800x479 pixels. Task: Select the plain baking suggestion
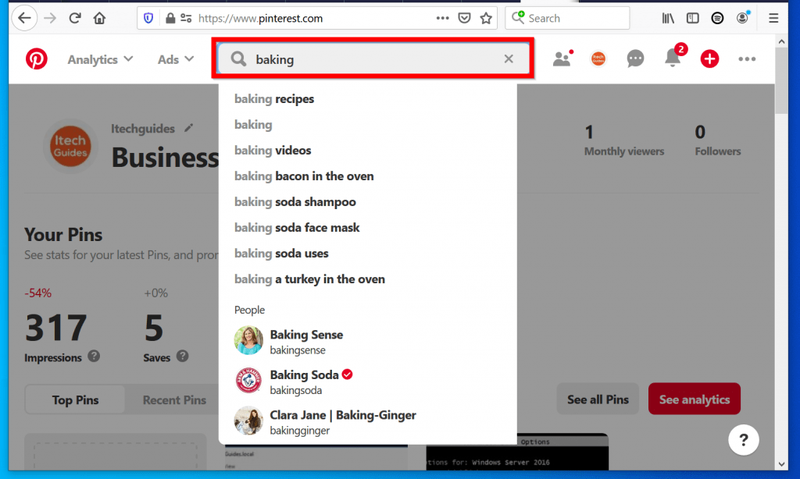pyautogui.click(x=367, y=124)
